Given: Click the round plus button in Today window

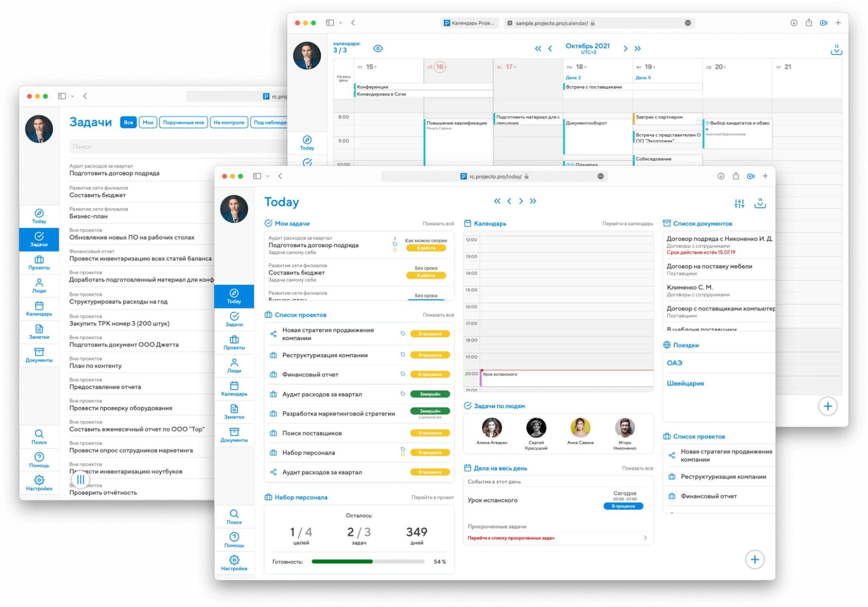Looking at the screenshot, I should pos(754,559).
